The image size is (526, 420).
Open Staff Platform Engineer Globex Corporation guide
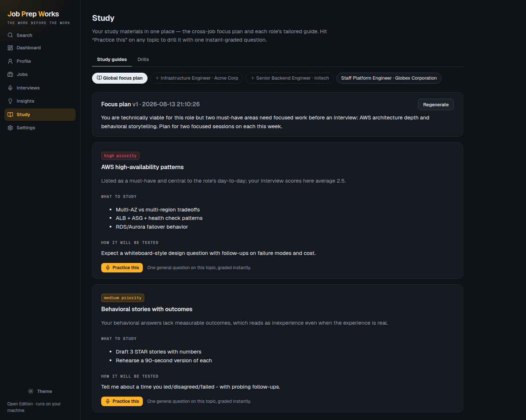[x=389, y=78]
